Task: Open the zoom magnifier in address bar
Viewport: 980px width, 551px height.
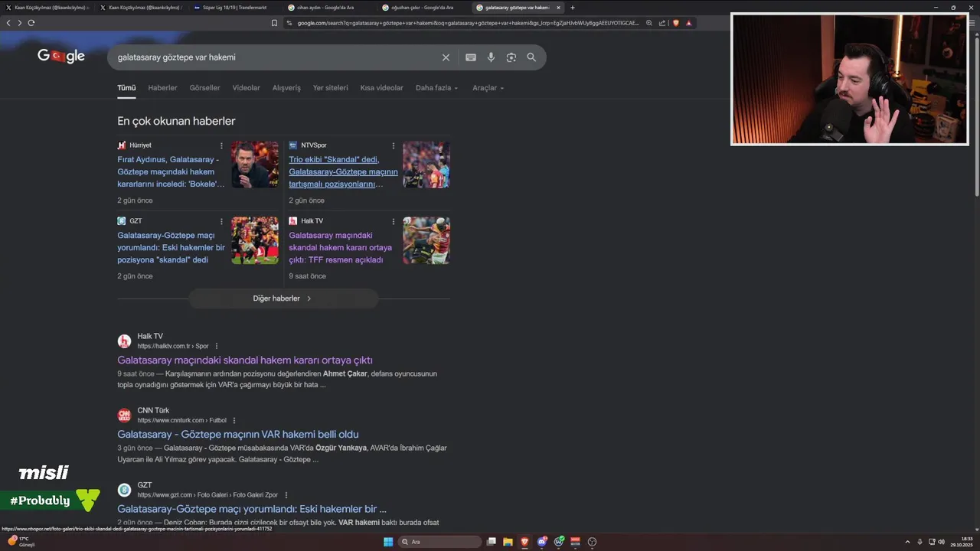Action: (649, 23)
